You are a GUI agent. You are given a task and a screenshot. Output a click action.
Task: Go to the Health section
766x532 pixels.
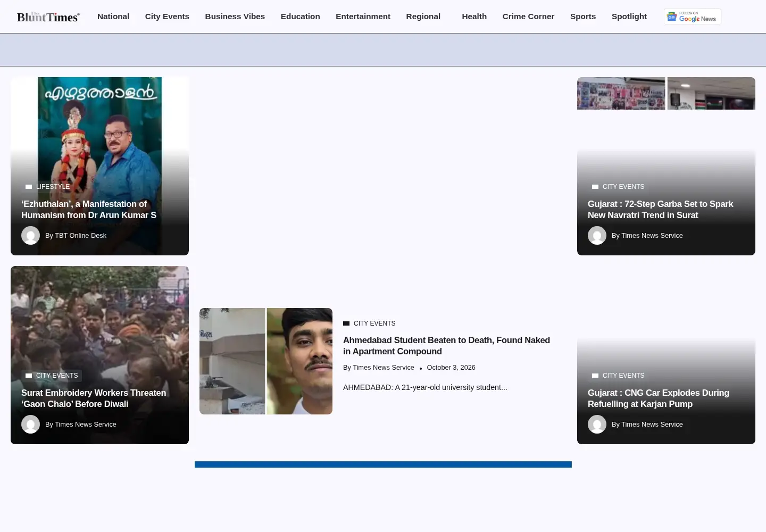coord(474,16)
